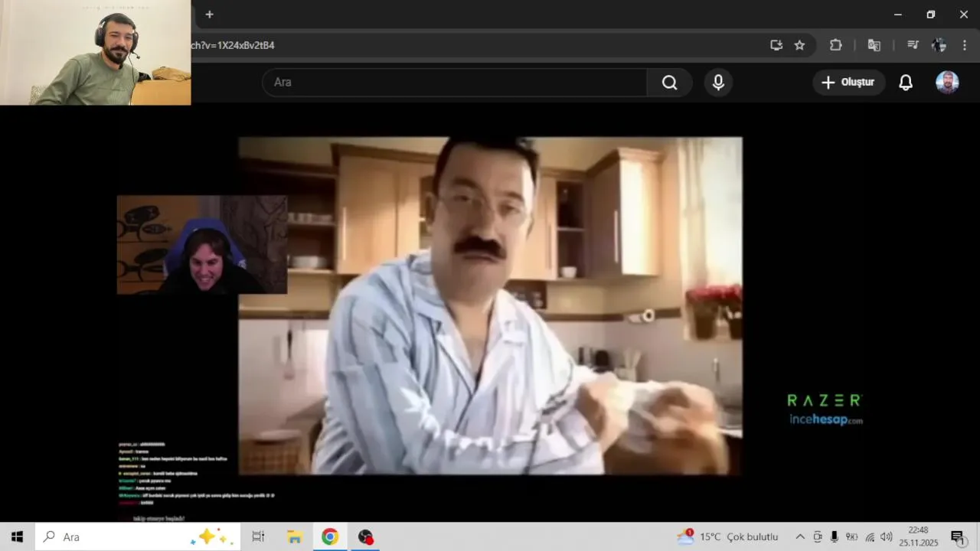Click the install app icon in address bar

(776, 45)
